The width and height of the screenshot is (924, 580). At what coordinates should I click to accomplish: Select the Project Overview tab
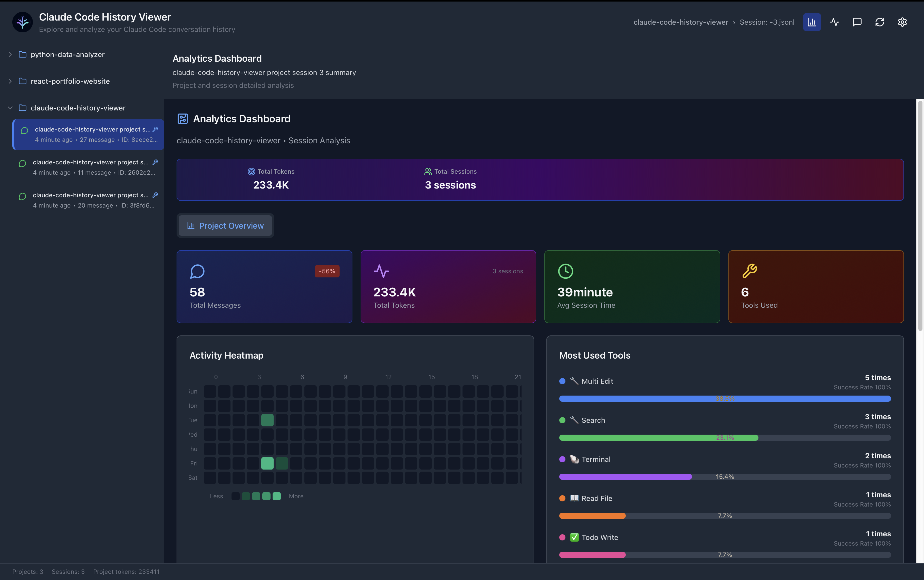[x=225, y=226]
